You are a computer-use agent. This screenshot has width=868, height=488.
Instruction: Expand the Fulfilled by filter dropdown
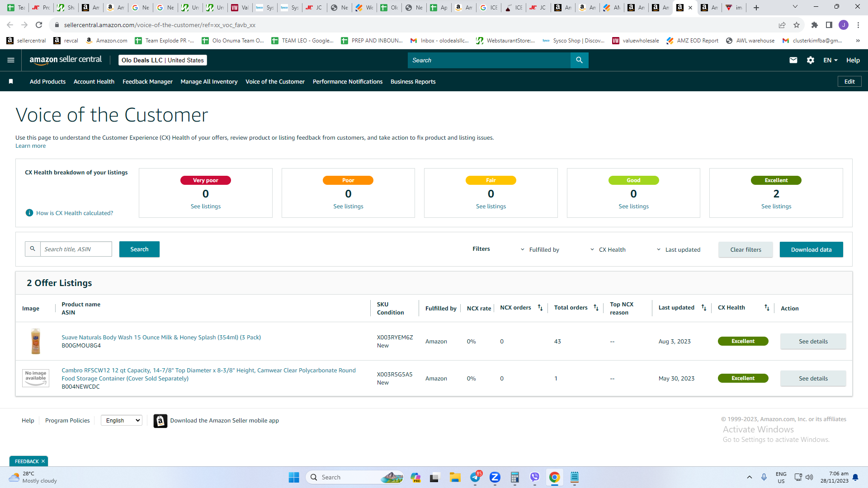click(540, 249)
